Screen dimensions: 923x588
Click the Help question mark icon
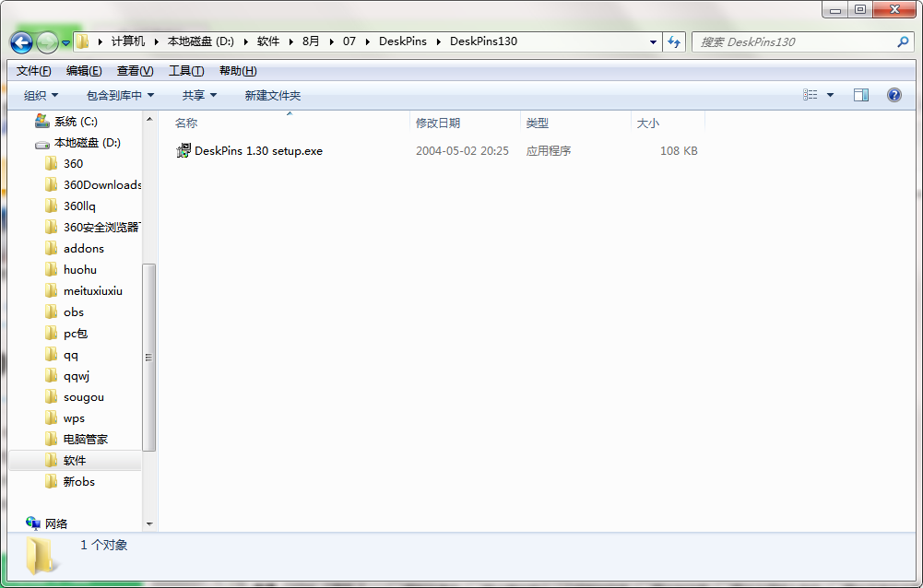coord(893,95)
